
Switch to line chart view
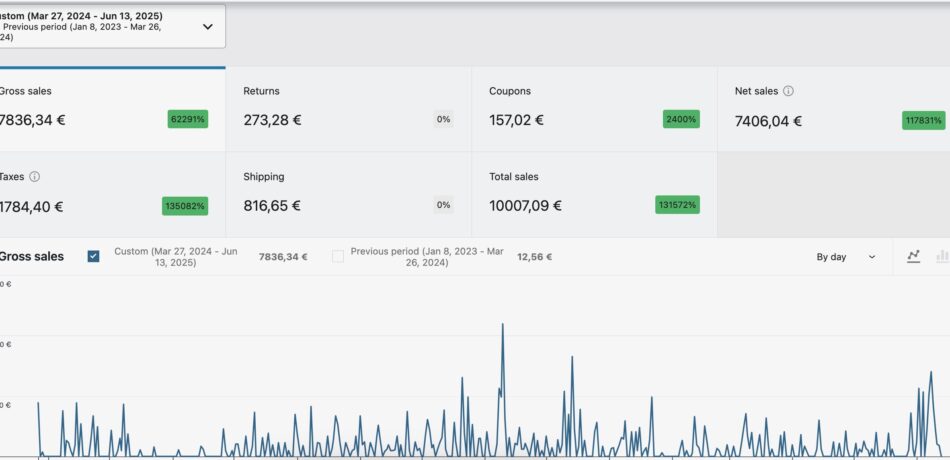[x=913, y=257]
